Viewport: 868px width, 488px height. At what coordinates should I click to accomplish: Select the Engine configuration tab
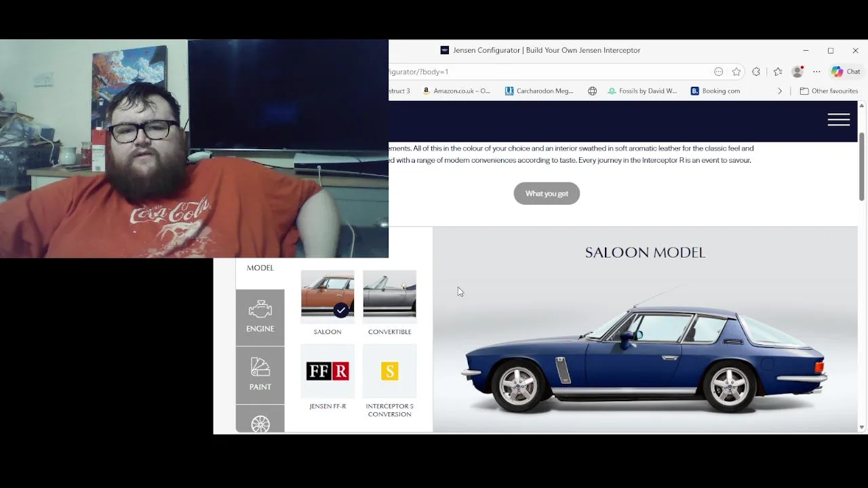tap(260, 317)
